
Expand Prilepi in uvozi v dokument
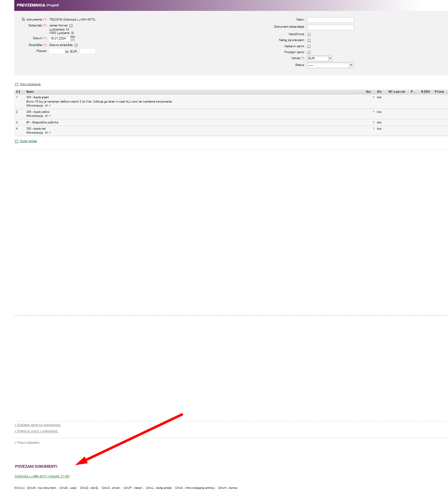coord(36,431)
